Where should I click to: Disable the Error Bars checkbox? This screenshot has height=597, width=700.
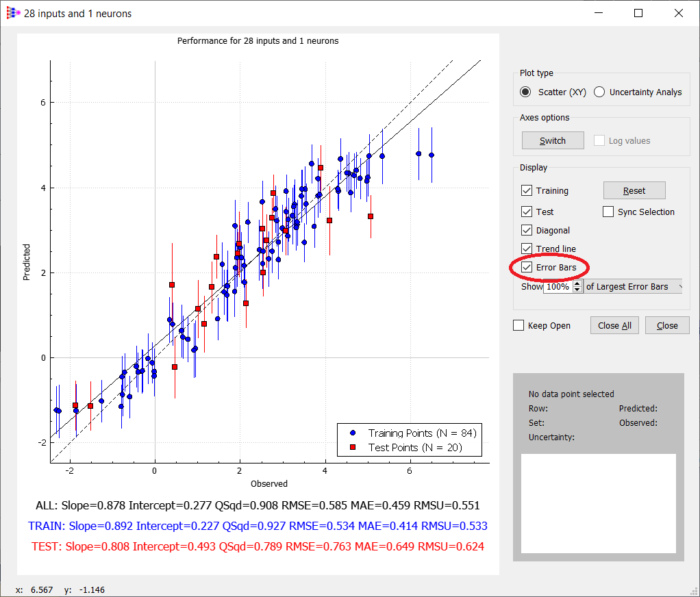(527, 267)
